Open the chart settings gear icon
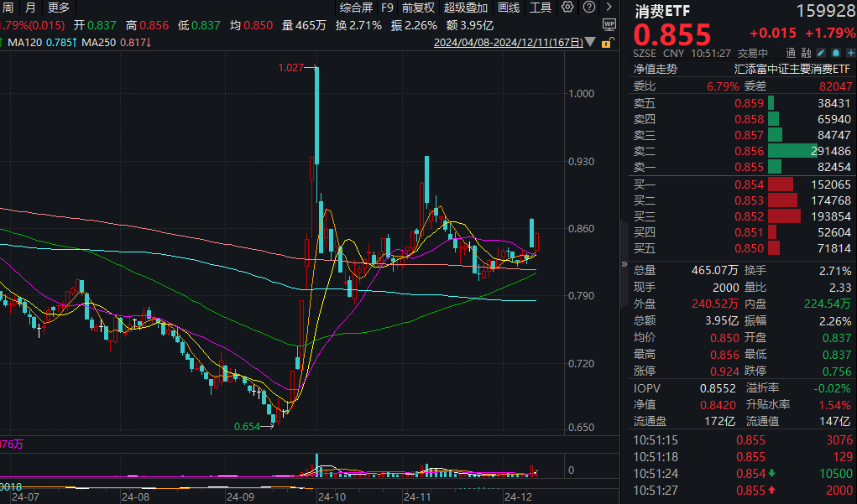 coord(567,8)
